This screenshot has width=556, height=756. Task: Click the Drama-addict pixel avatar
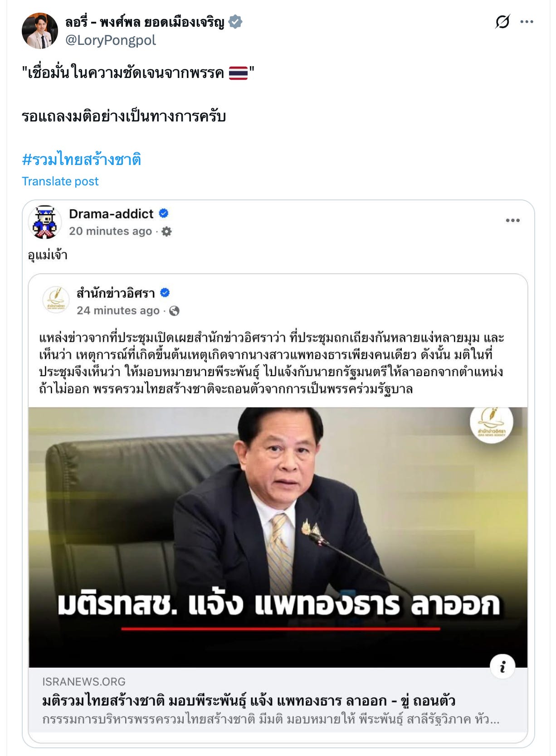[44, 222]
